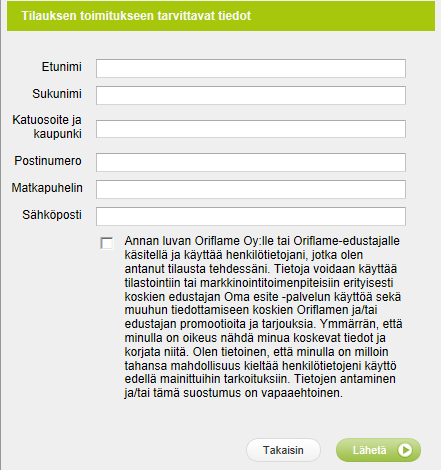The width and height of the screenshot is (441, 470).
Task: Focus the Etunimi input field
Action: tap(251, 68)
